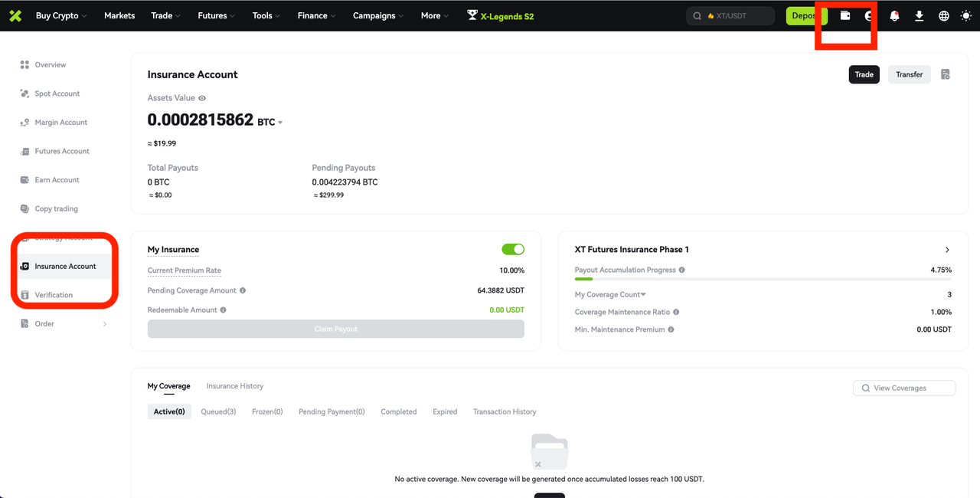Click the 64.3882 USDT coverage amount

click(501, 290)
